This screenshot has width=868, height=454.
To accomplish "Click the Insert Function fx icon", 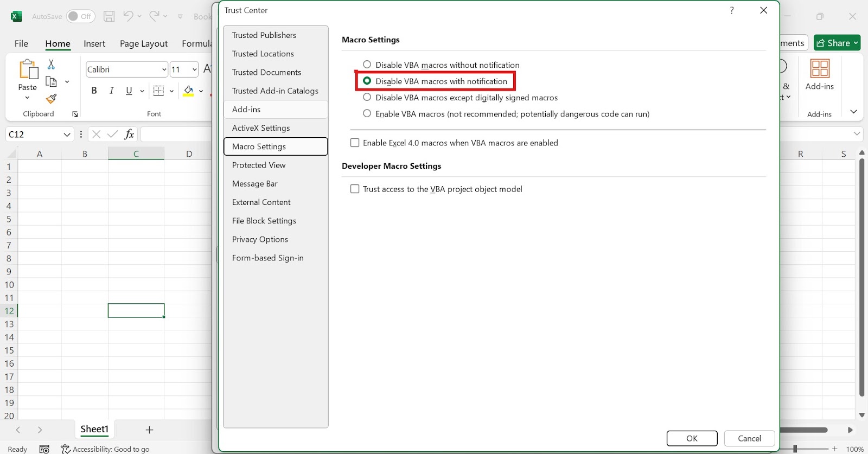I will (x=129, y=134).
